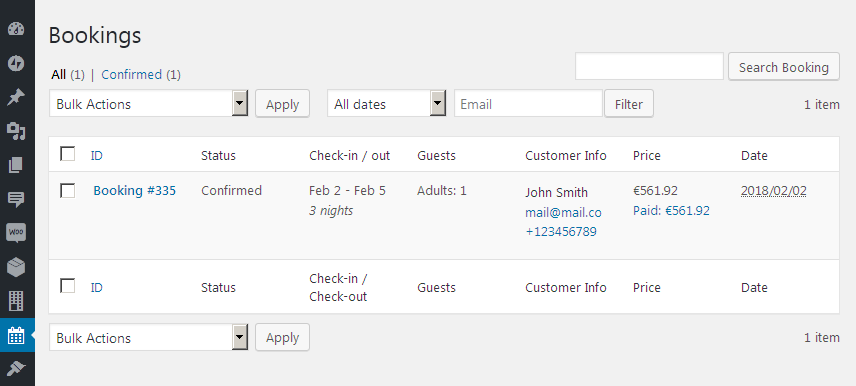Open the WooCommerce Woo icon in sidebar

(16, 233)
